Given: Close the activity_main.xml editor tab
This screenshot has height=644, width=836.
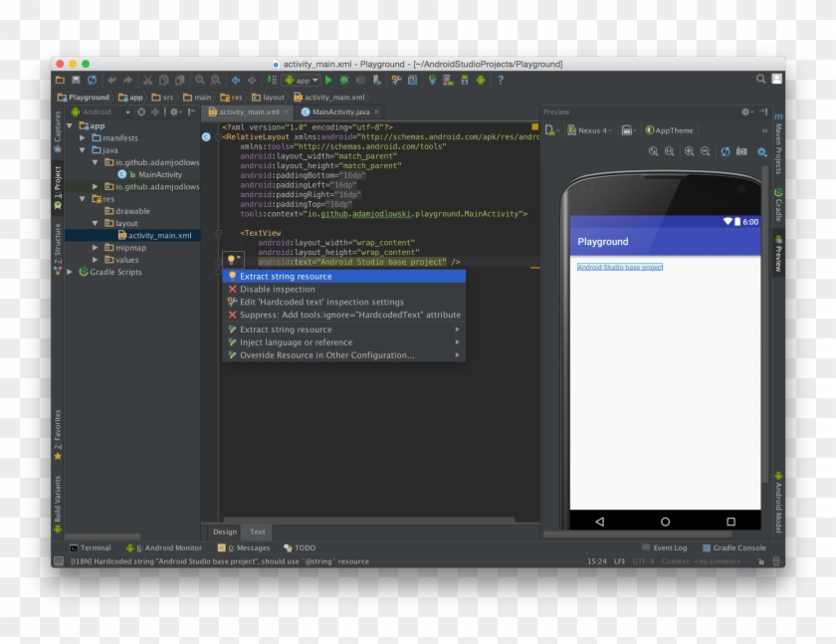Looking at the screenshot, I should point(287,111).
